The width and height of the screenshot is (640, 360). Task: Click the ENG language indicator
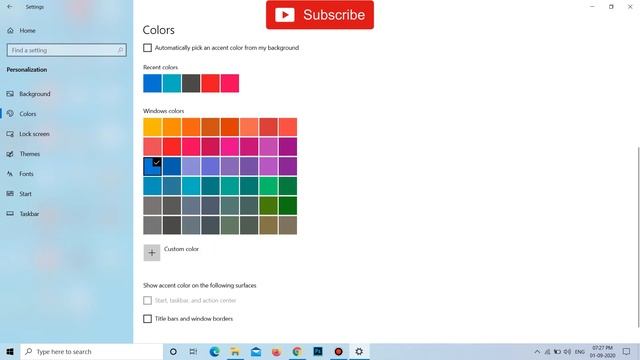(580, 352)
